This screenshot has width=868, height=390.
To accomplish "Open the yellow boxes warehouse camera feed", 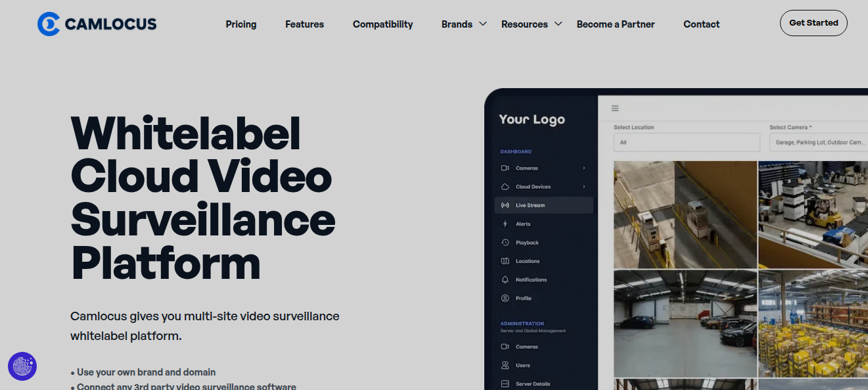I will (x=813, y=323).
